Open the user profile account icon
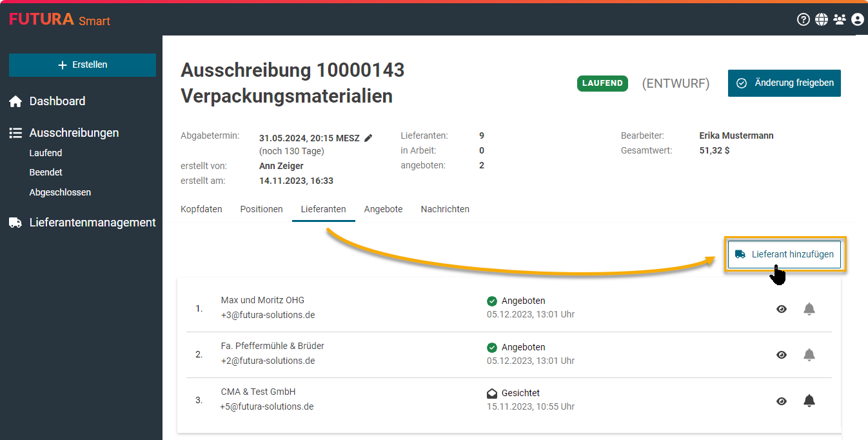Viewport: 868px width, 440px height. [x=857, y=19]
